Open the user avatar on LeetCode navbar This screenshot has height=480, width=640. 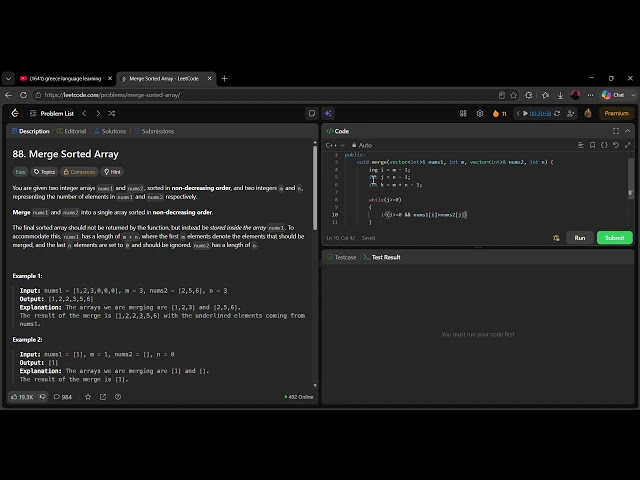pos(588,113)
